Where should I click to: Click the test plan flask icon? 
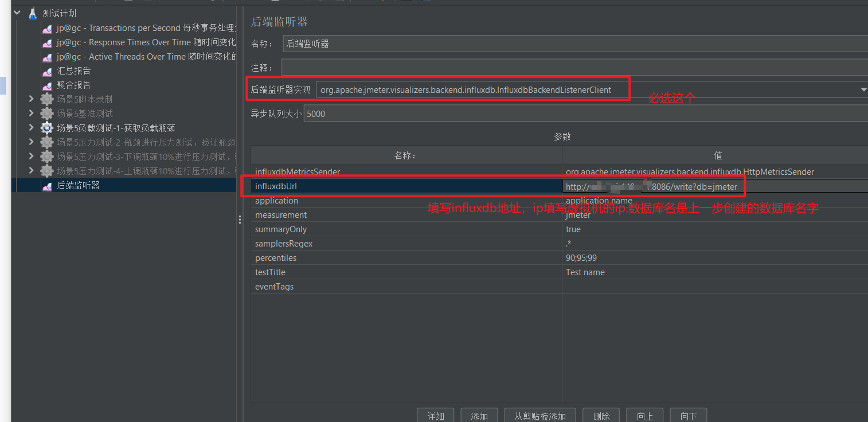[33, 13]
